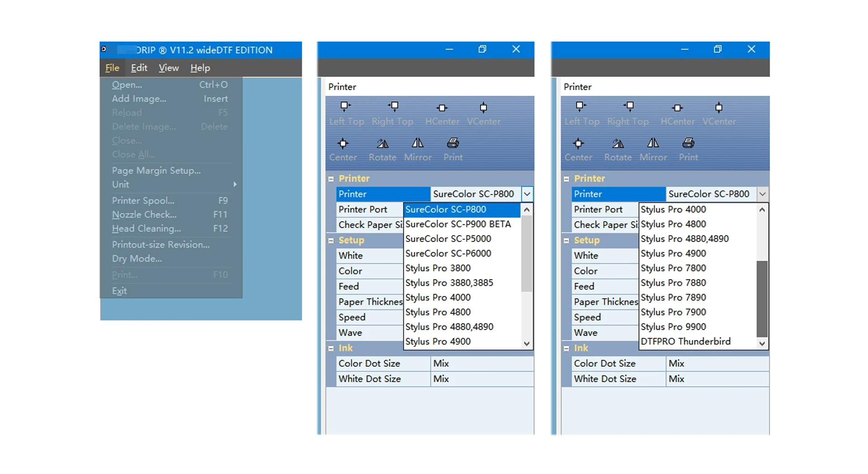Collapse the Ink section in the right window

566,348
